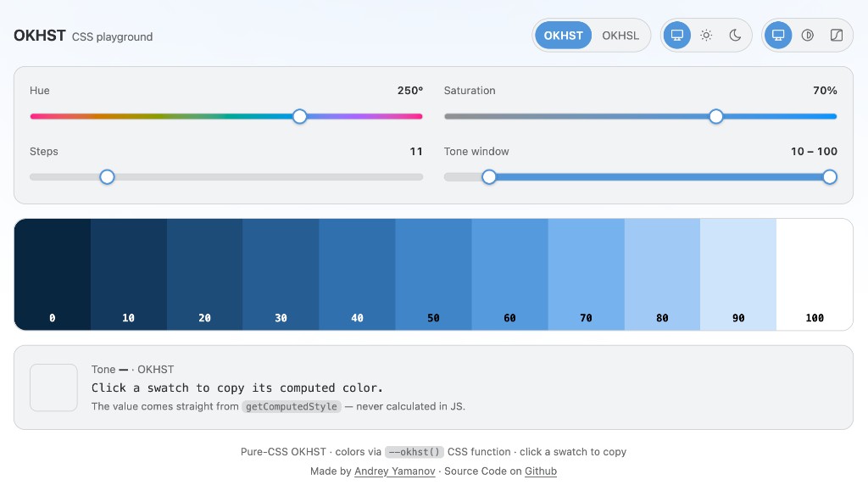The height and width of the screenshot is (502, 868).
Task: Select the curve icon in top-right group
Action: 837,36
